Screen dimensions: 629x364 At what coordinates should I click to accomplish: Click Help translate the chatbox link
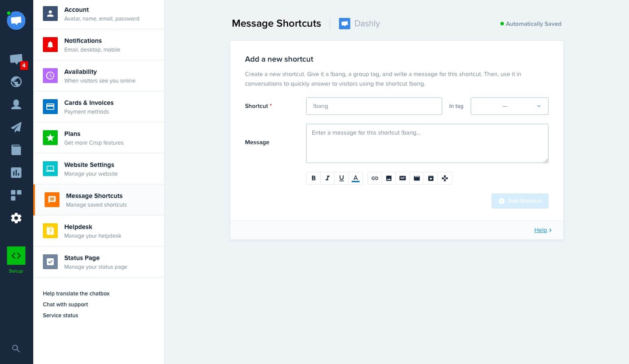click(x=76, y=294)
